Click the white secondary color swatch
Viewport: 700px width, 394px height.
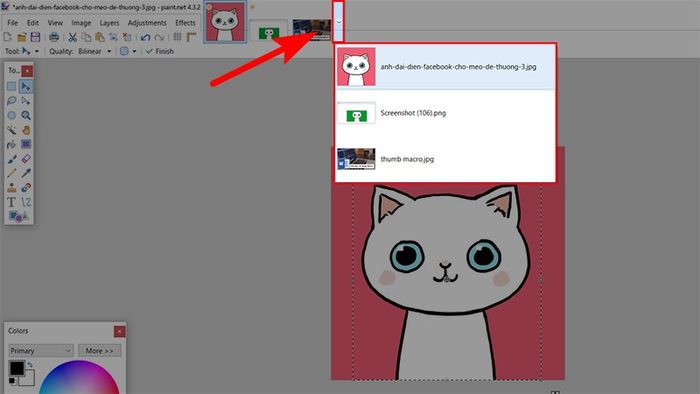click(x=29, y=379)
